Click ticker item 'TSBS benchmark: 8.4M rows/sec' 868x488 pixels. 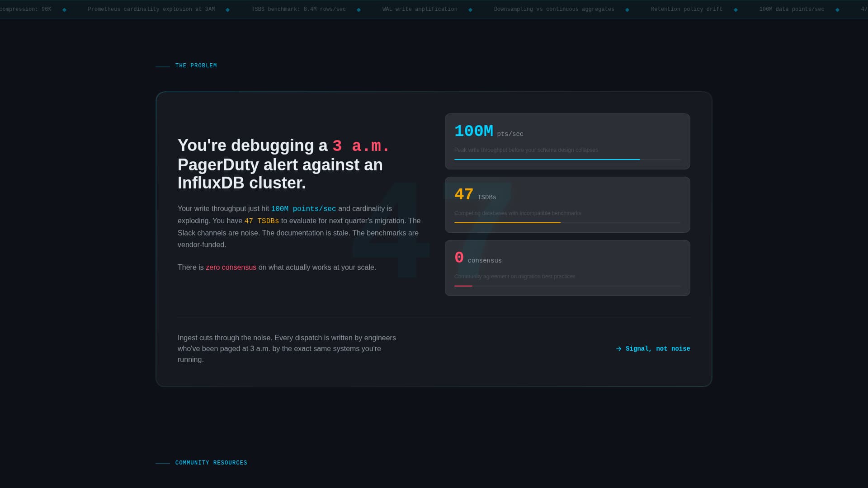tap(298, 9)
